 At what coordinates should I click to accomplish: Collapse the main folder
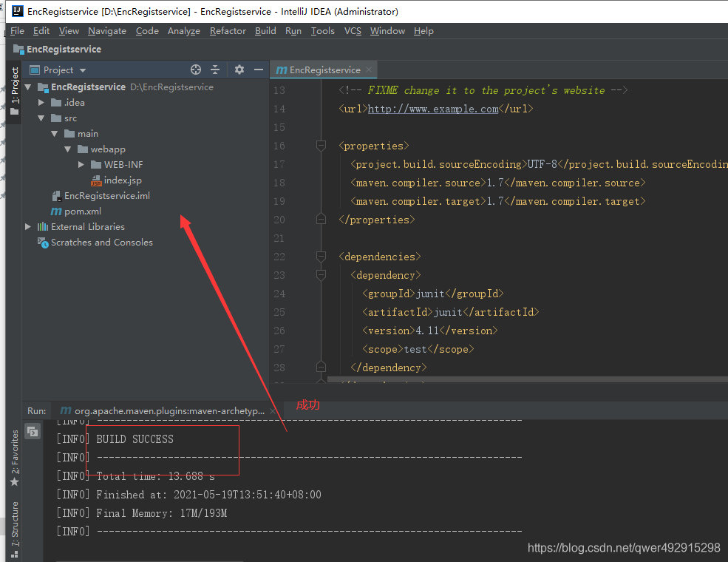pos(54,134)
